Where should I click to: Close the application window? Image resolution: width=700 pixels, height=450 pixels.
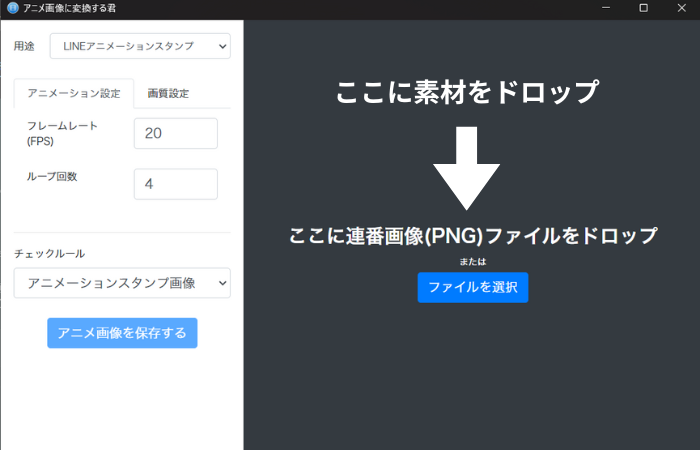click(x=681, y=8)
